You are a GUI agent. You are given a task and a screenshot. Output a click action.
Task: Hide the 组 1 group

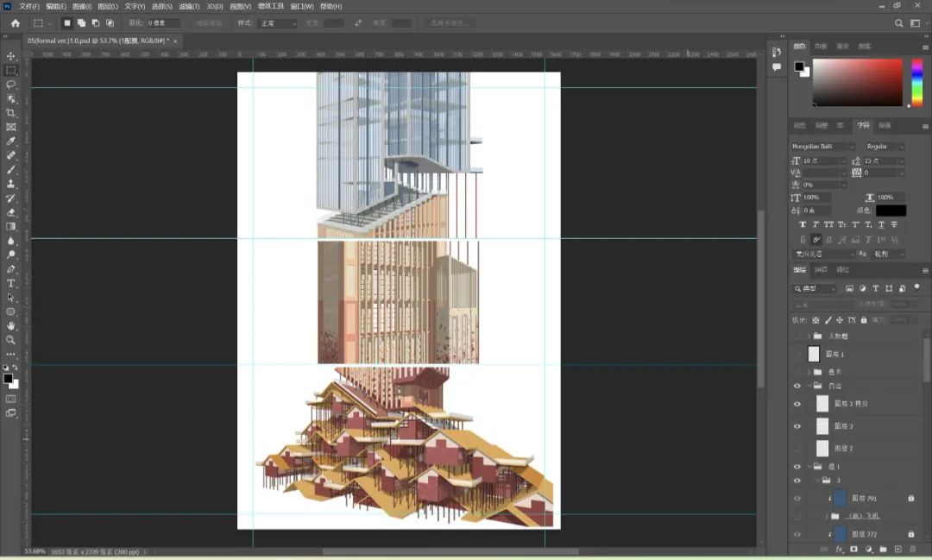[x=797, y=467]
